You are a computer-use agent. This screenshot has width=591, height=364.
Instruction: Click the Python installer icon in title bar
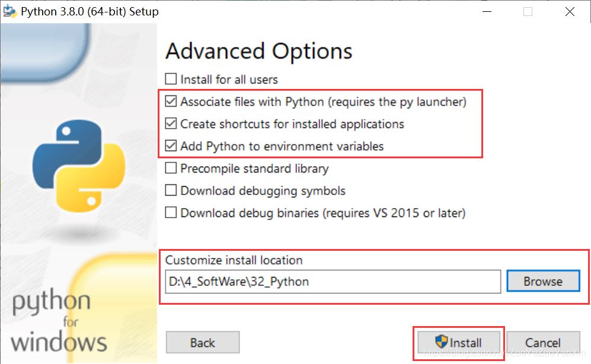coord(10,11)
